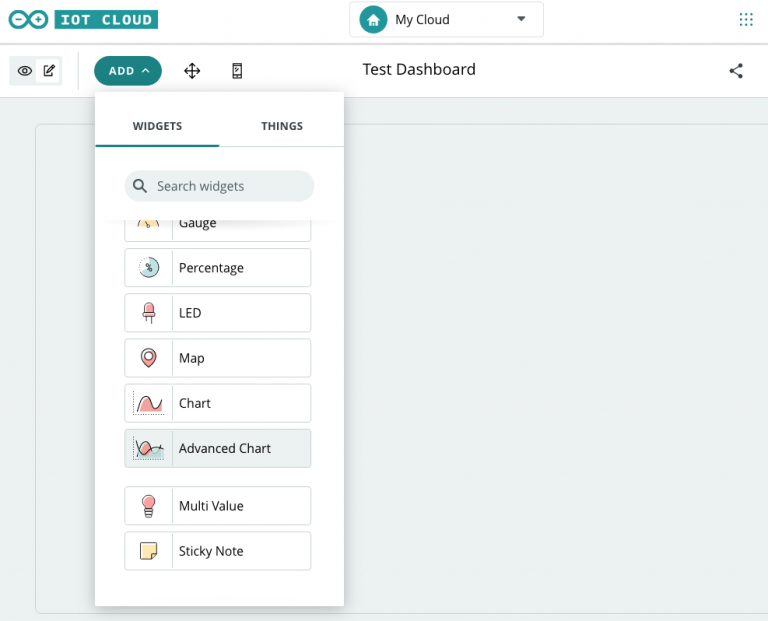Add a Map widget

pos(217,358)
